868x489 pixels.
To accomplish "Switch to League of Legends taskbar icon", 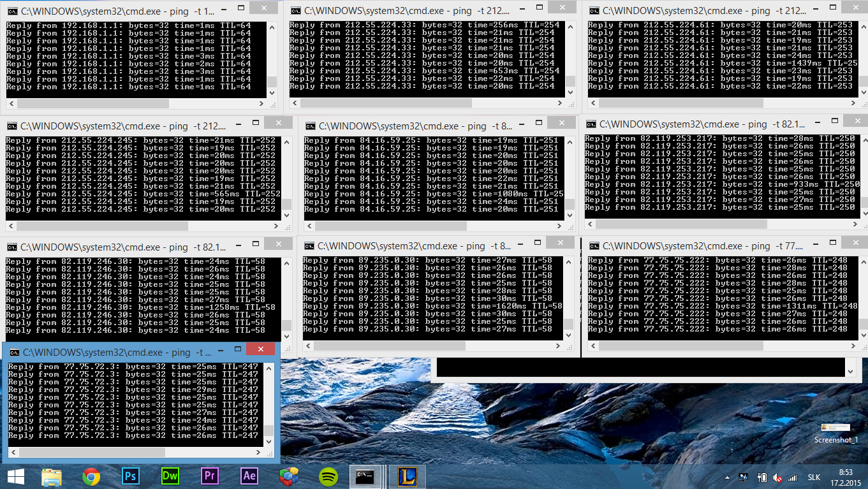I will [x=407, y=476].
